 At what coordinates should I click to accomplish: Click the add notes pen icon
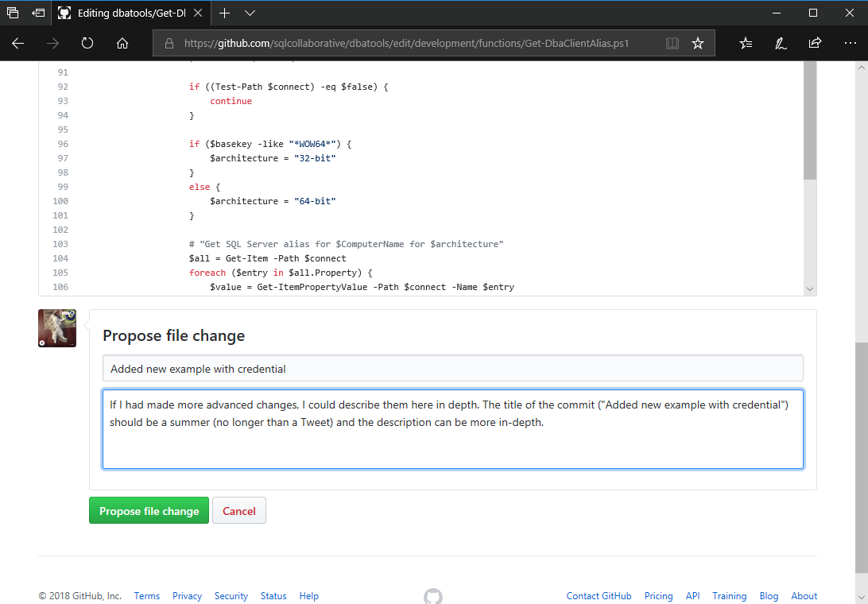[781, 44]
